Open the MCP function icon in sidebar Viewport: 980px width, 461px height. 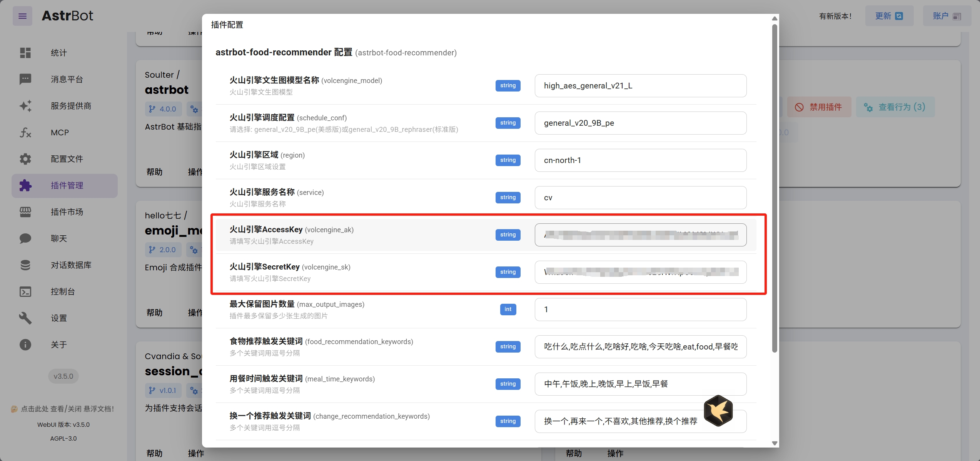click(25, 132)
